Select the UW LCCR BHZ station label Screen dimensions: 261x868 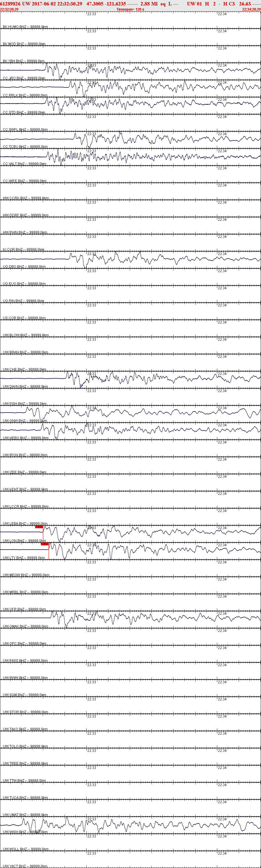pos(26,507)
